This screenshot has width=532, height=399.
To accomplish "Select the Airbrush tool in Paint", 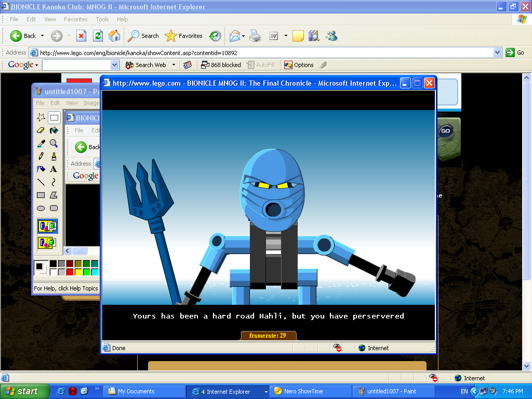I will pyautogui.click(x=41, y=169).
